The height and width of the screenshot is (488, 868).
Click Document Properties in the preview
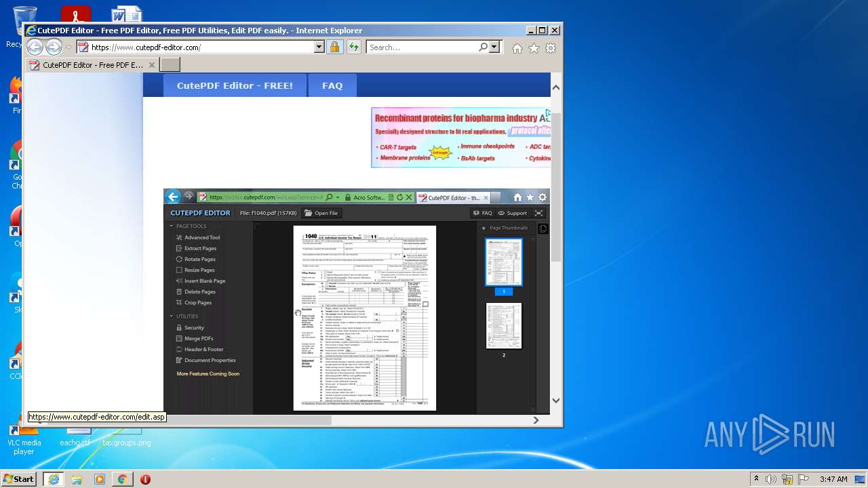(205, 360)
